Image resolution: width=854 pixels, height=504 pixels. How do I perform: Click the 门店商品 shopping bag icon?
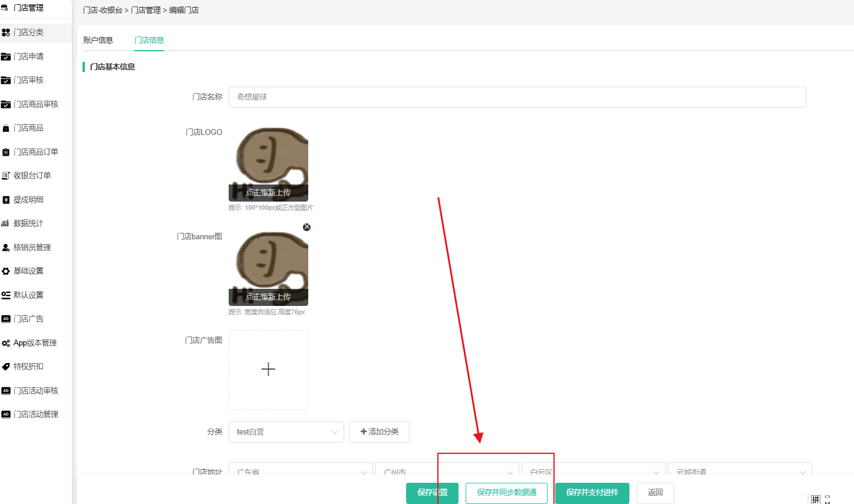6,128
